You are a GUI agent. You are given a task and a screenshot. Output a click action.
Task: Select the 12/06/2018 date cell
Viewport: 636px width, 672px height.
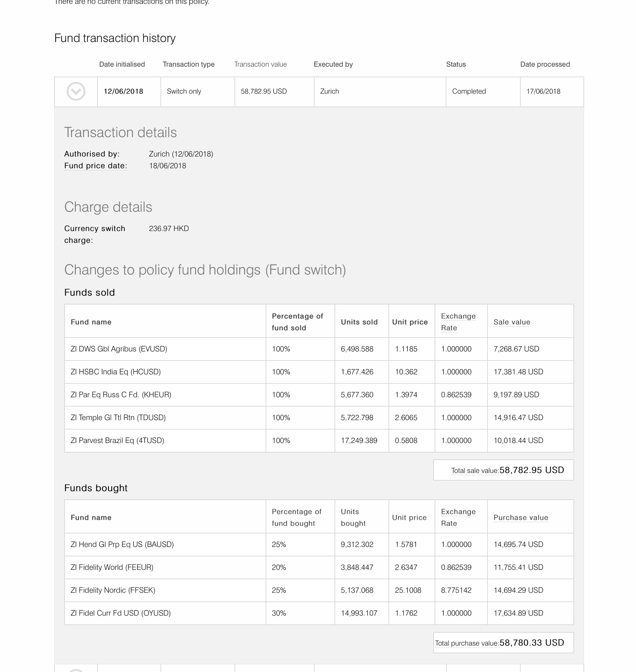(x=129, y=92)
